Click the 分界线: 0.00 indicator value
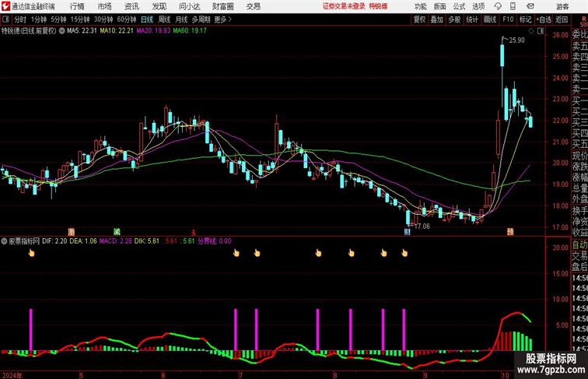This screenshot has width=588, height=379. tap(215, 241)
